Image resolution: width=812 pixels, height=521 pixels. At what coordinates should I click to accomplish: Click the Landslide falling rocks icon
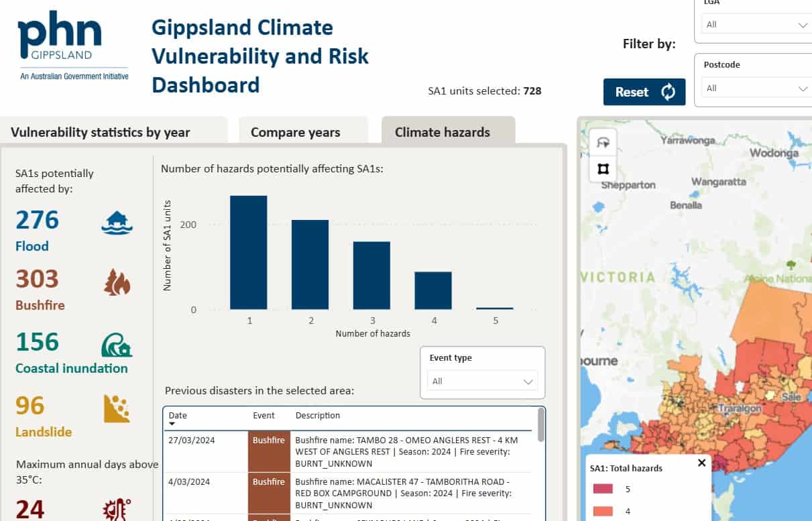click(117, 408)
